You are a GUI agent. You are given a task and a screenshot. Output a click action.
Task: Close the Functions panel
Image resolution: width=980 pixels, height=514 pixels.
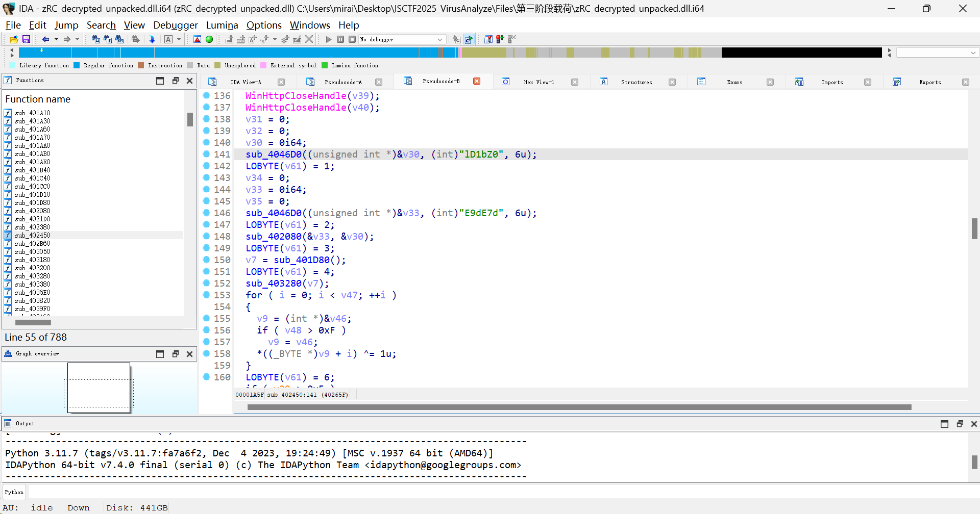[189, 81]
